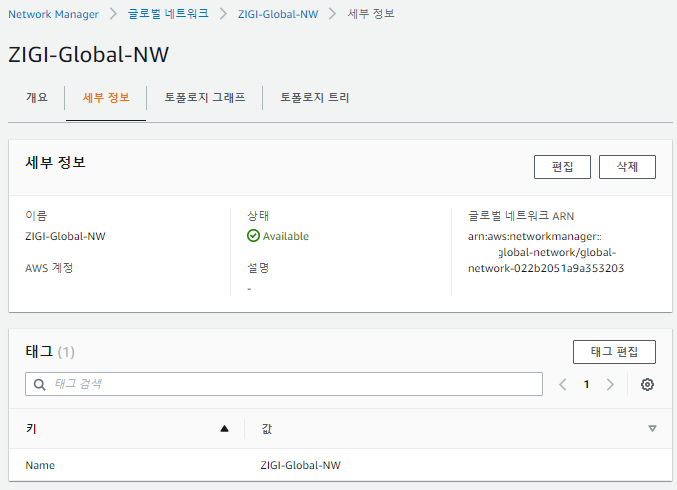Switch to the 개요 tab
The image size is (677, 490).
tap(37, 98)
